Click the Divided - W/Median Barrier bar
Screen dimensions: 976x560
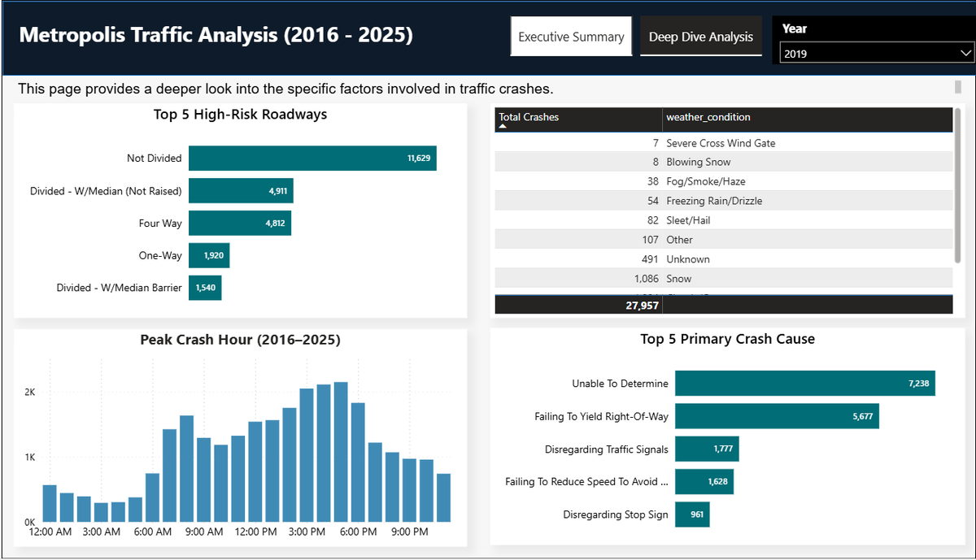pyautogui.click(x=204, y=287)
